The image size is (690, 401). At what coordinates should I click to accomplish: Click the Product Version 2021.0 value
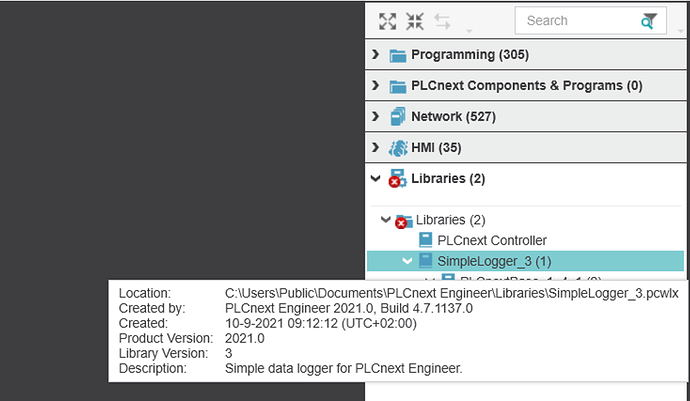pos(245,338)
